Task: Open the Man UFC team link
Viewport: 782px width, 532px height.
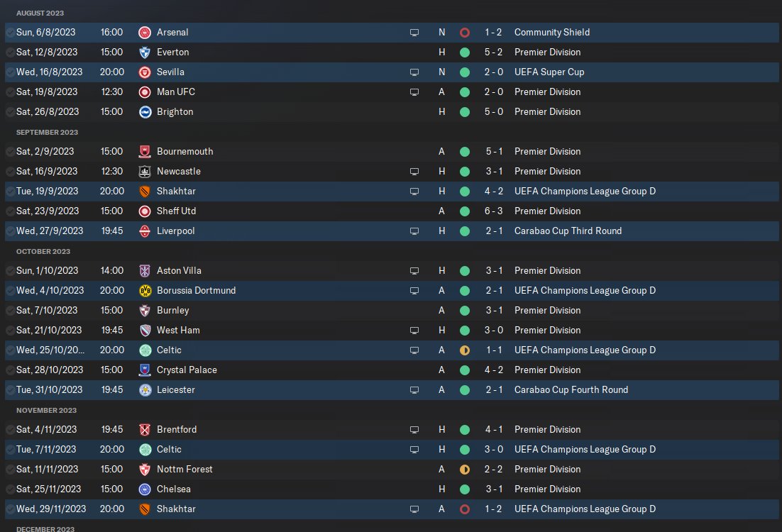Action: point(176,92)
